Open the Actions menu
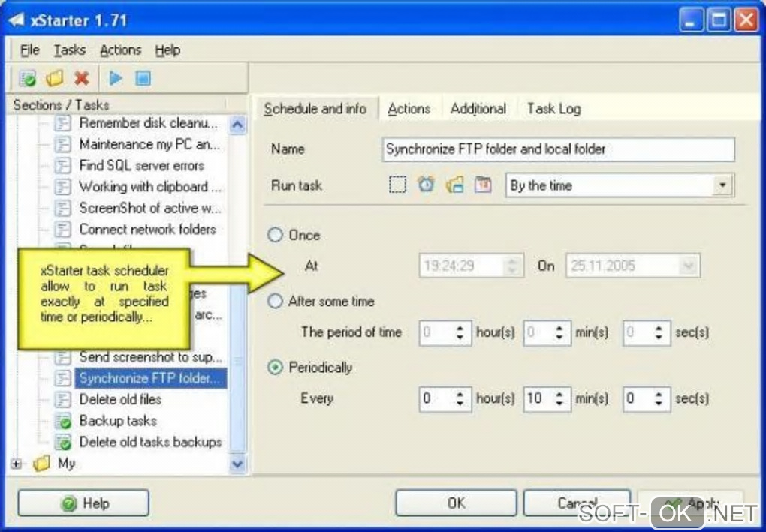Screen dimensions: 766x532 coord(120,50)
